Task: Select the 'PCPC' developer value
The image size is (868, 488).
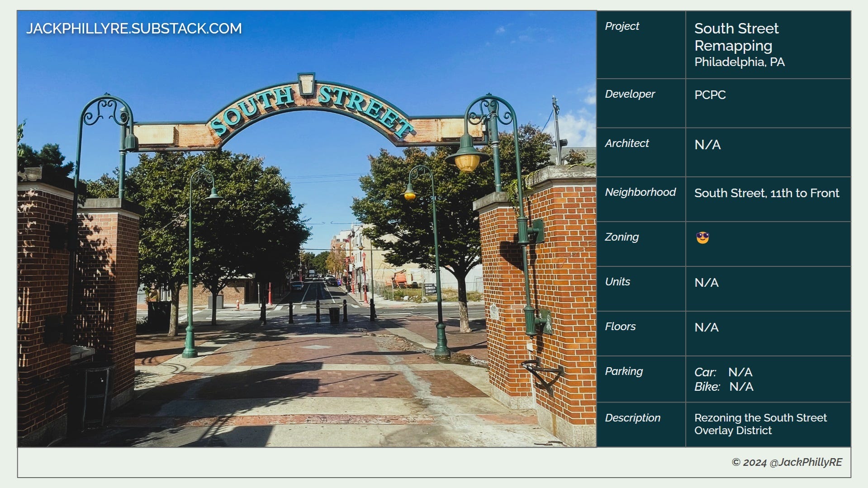Action: (x=710, y=95)
